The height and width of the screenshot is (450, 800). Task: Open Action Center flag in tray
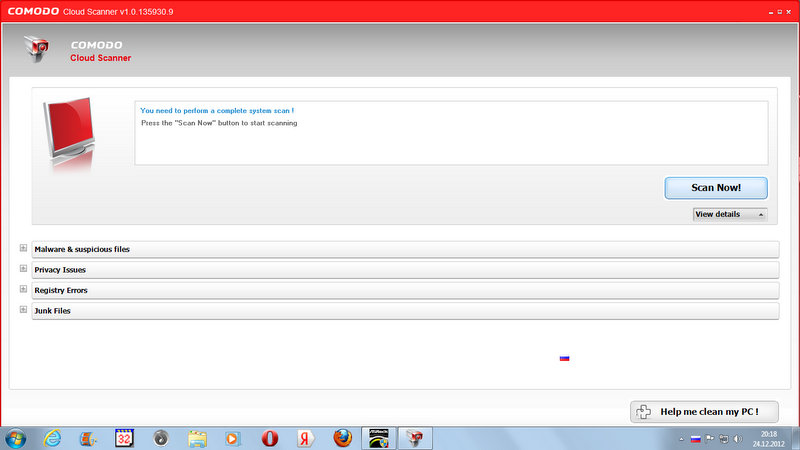pos(710,438)
